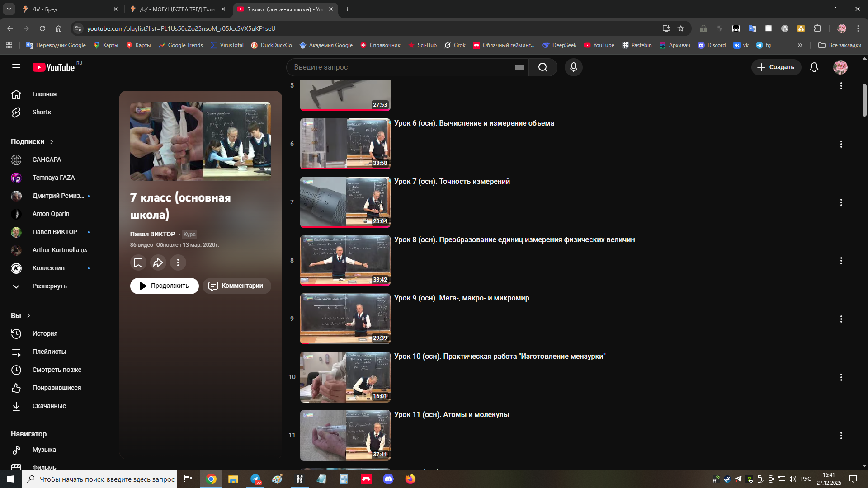
Task: Open История in the sidebar
Action: (x=45, y=333)
